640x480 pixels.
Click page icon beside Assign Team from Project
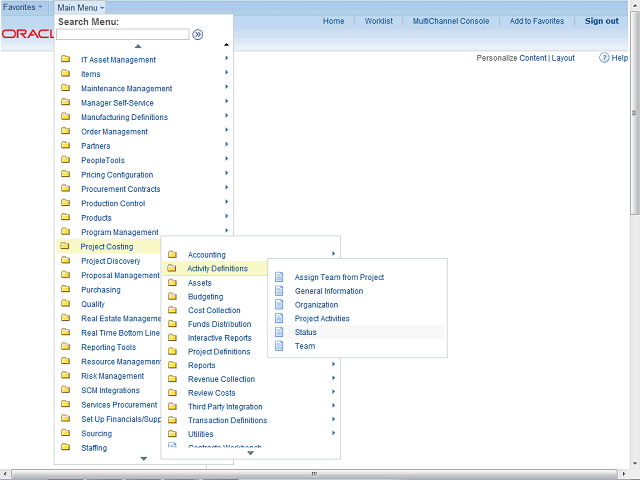(279, 277)
